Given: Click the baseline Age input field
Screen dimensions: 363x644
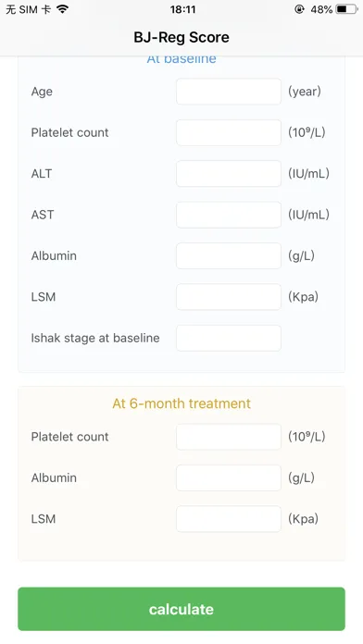Looking at the screenshot, I should pyautogui.click(x=229, y=92).
